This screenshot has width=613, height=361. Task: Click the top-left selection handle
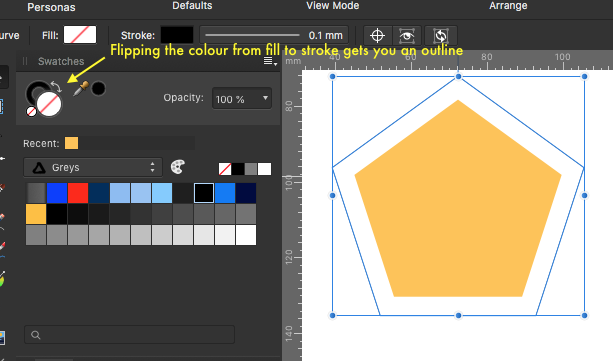pyautogui.click(x=332, y=77)
